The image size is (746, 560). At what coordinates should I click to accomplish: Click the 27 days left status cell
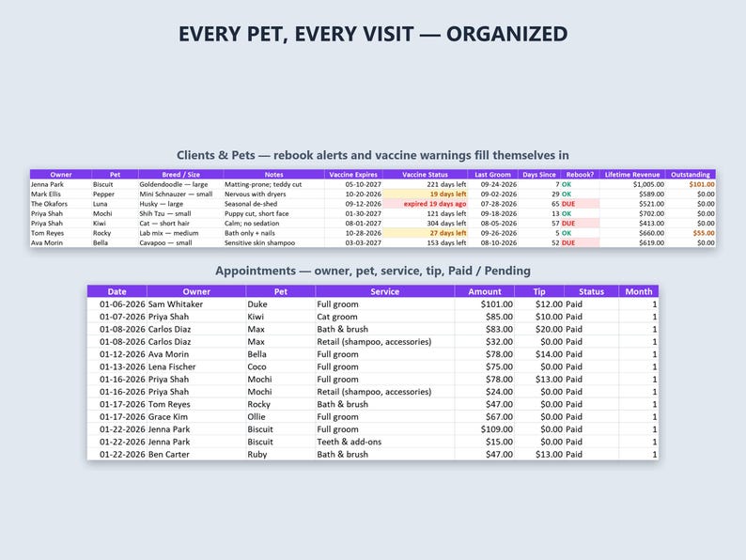click(425, 233)
